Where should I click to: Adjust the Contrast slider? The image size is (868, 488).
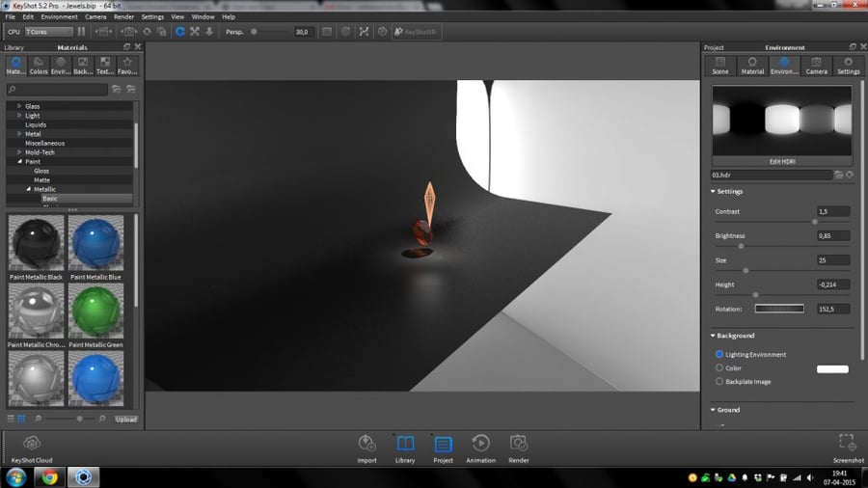coord(815,221)
